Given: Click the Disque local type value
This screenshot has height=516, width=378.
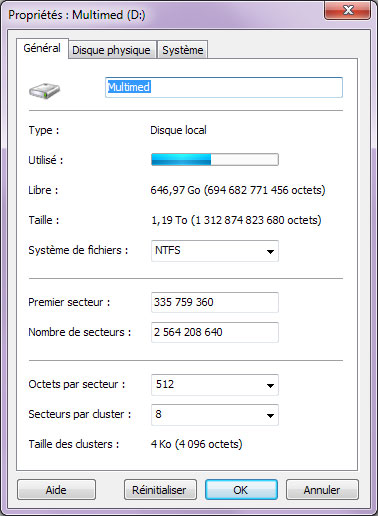Looking at the screenshot, I should pos(178,130).
